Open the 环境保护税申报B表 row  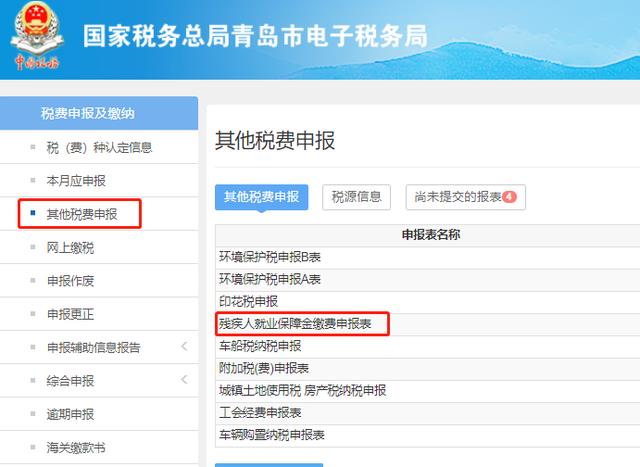(270, 257)
